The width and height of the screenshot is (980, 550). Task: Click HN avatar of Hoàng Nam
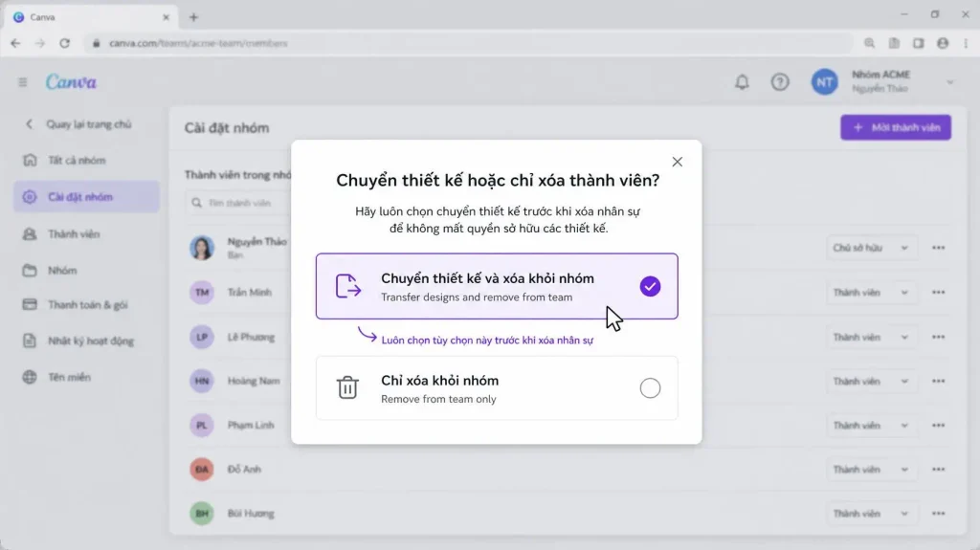pos(202,382)
